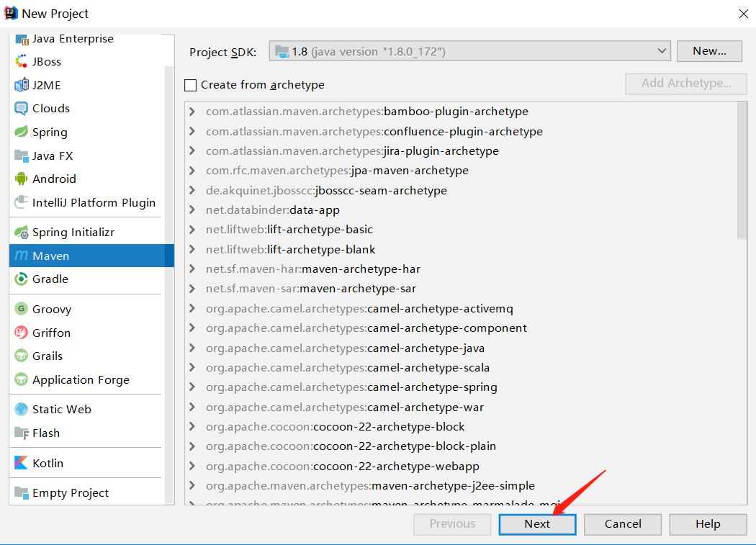The image size is (756, 545).
Task: Expand jpa-maven-archetype node
Action: 192,170
